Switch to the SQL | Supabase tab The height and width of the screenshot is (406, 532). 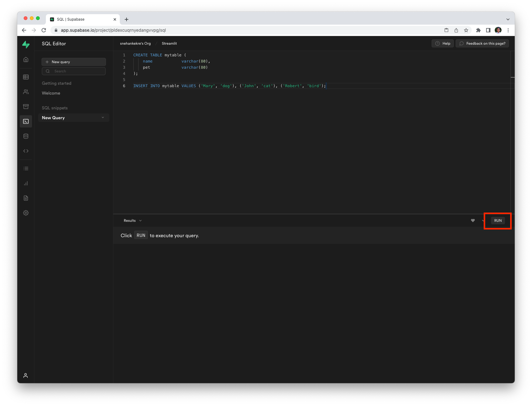click(80, 19)
